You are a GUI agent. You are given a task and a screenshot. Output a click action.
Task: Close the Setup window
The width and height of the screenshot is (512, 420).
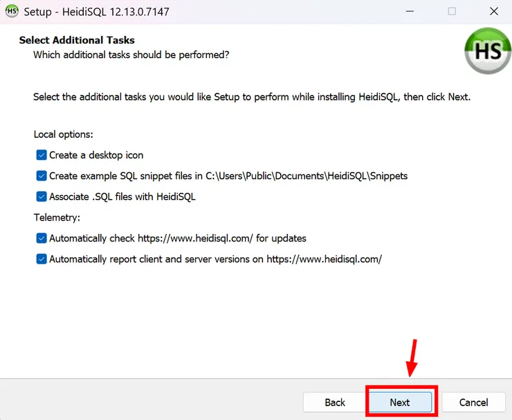pyautogui.click(x=494, y=12)
